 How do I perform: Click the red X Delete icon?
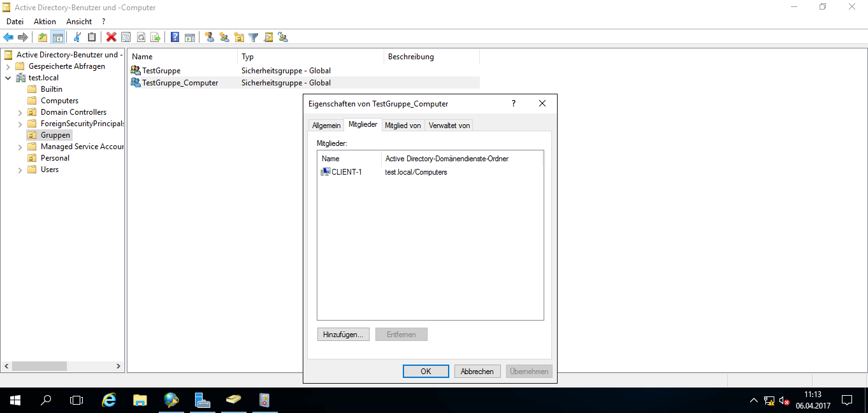click(x=112, y=37)
